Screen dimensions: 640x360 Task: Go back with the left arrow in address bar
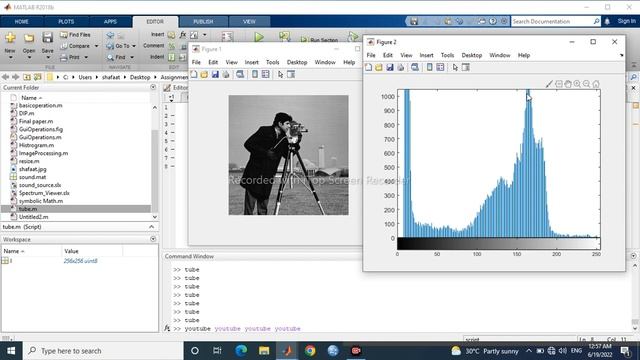coord(5,77)
